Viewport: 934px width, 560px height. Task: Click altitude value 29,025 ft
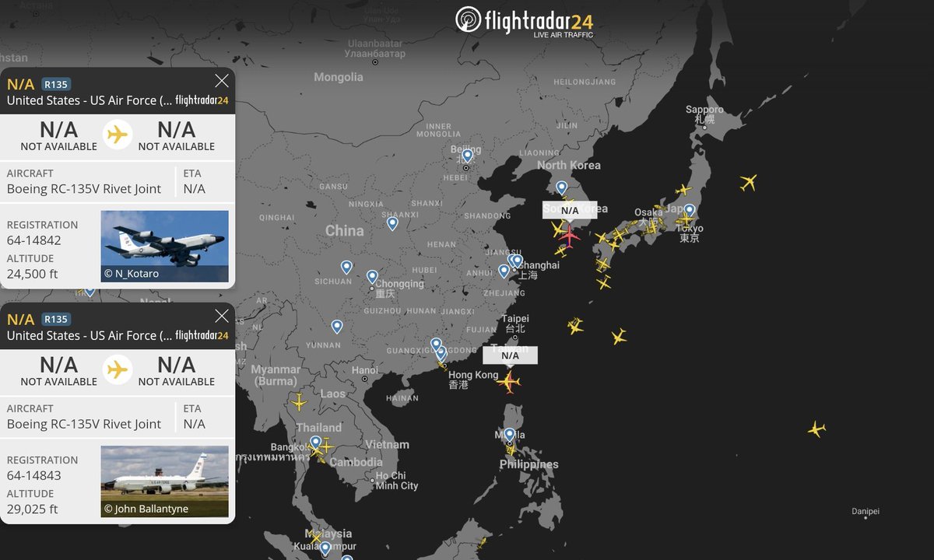pos(33,509)
